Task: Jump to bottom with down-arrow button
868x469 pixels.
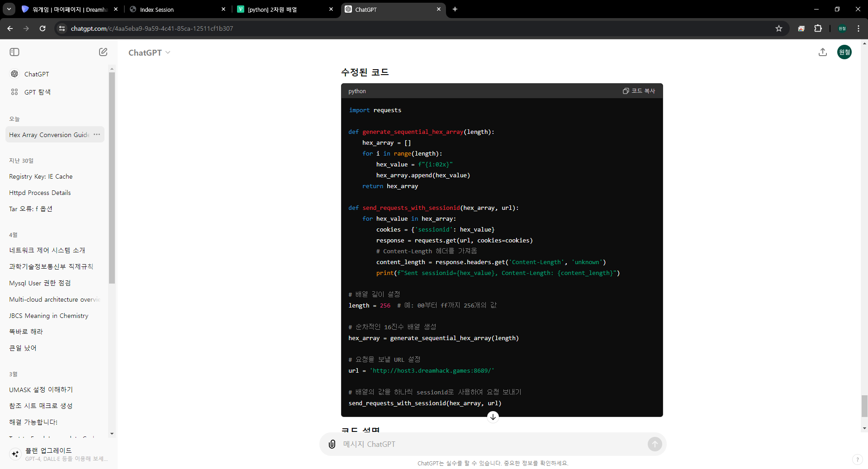Action: click(493, 417)
